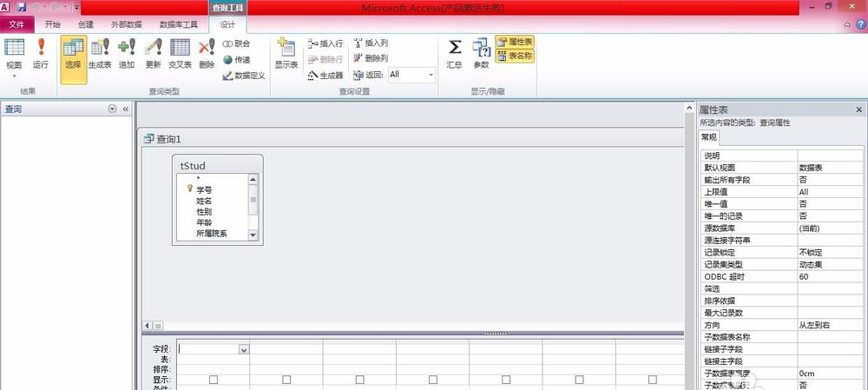This screenshot has width=868, height=390.
Task: Close the 属性表 property sheet panel
Action: pyautogui.click(x=859, y=109)
